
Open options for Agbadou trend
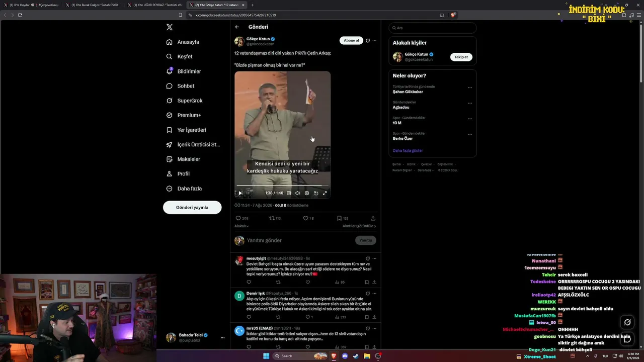470,103
